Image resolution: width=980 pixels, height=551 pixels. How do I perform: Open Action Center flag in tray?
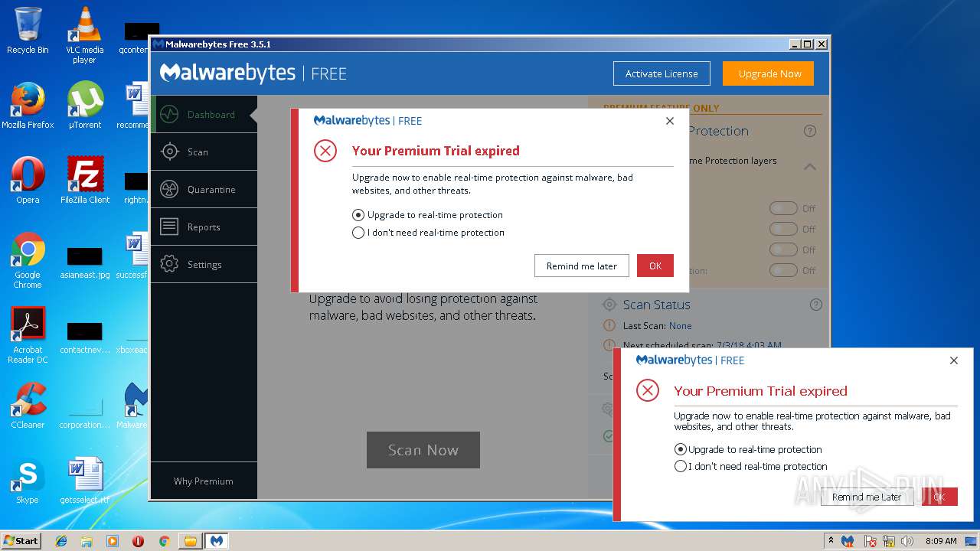click(871, 541)
